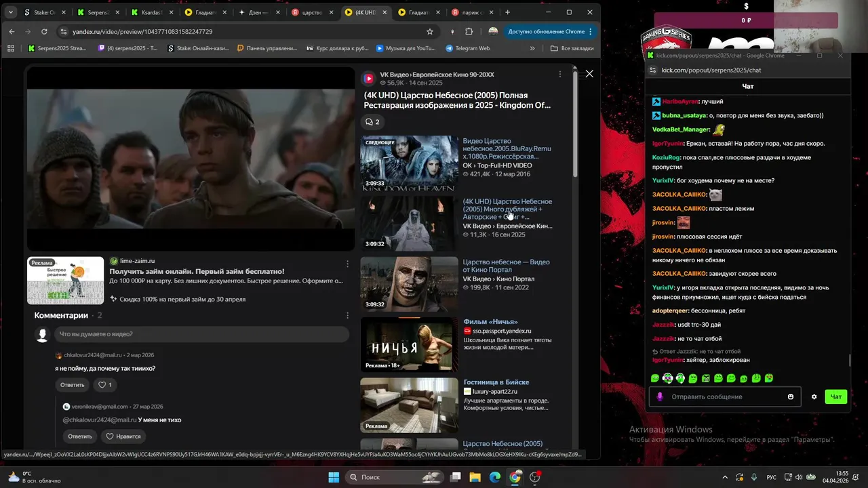
Task: Switch to the 'царство' Yandex tab
Action: coord(313,12)
